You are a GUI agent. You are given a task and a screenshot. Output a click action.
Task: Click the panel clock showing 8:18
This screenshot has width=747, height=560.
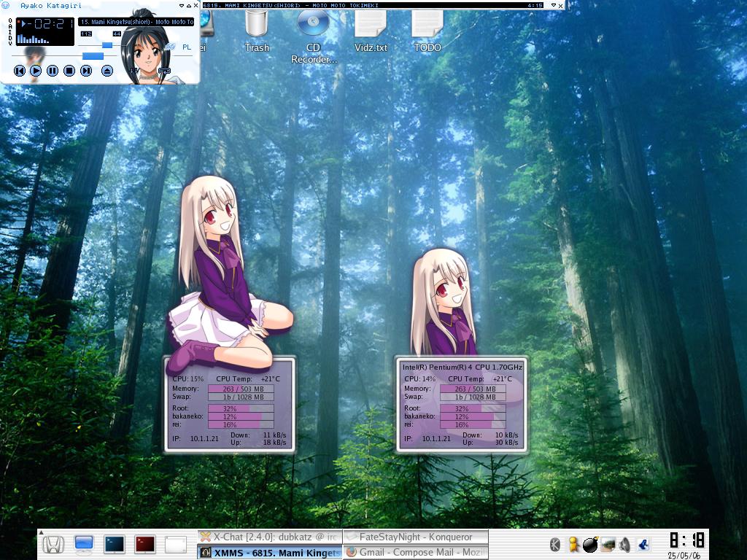coord(686,540)
